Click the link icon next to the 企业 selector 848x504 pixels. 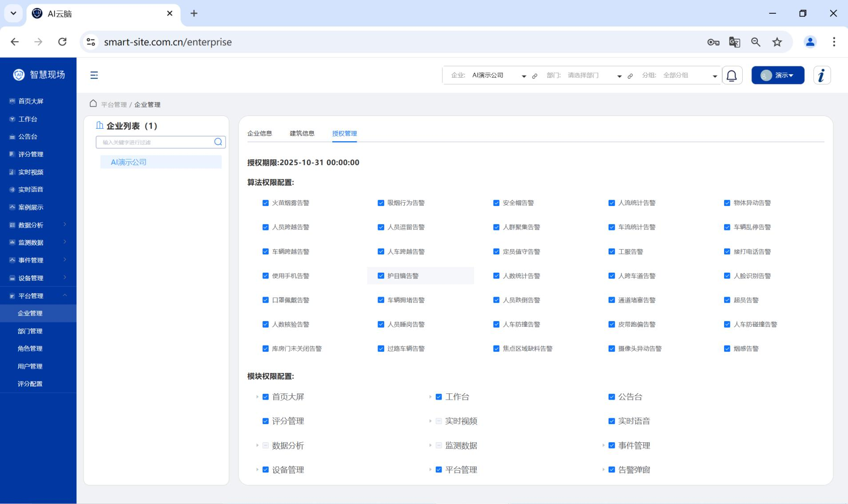pos(534,76)
